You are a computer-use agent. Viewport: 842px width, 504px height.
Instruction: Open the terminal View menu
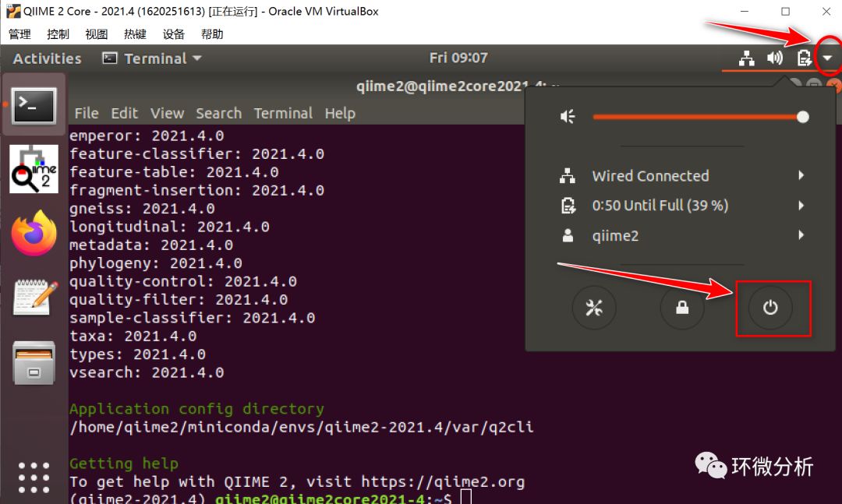click(167, 113)
